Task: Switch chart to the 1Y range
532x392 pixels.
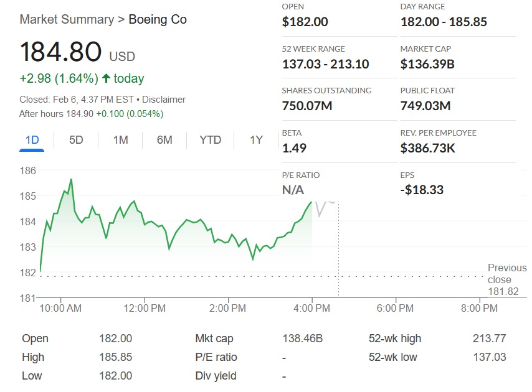Action: [255, 140]
